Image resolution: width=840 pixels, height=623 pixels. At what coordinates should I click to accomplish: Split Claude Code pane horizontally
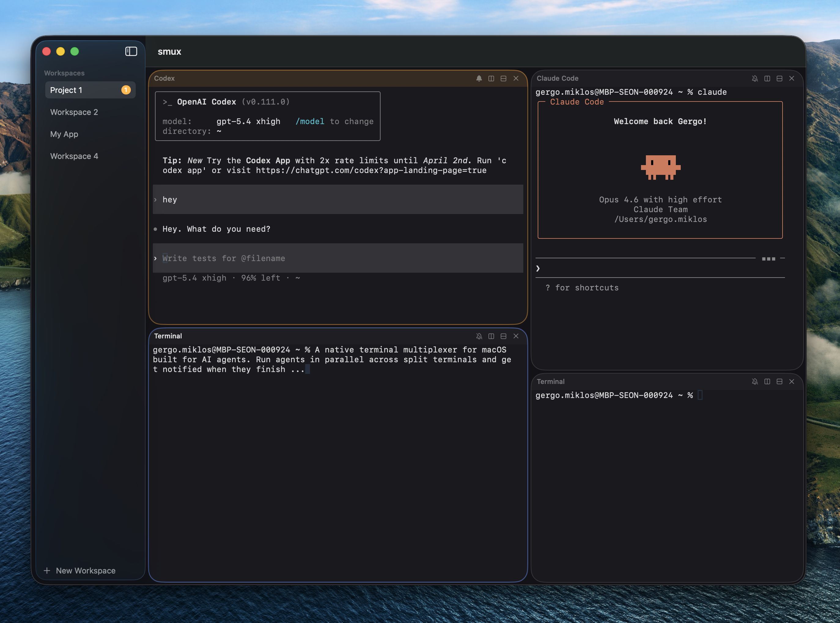(779, 79)
